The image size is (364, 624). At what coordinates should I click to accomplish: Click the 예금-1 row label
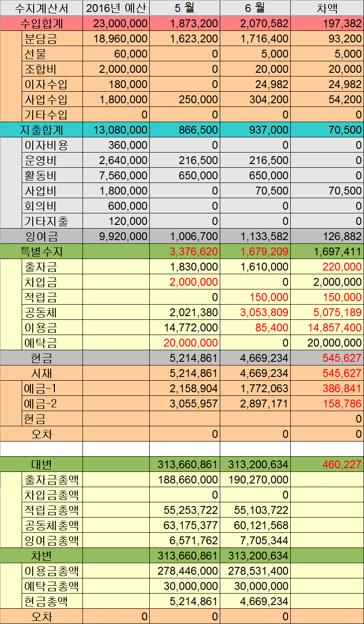(x=52, y=389)
